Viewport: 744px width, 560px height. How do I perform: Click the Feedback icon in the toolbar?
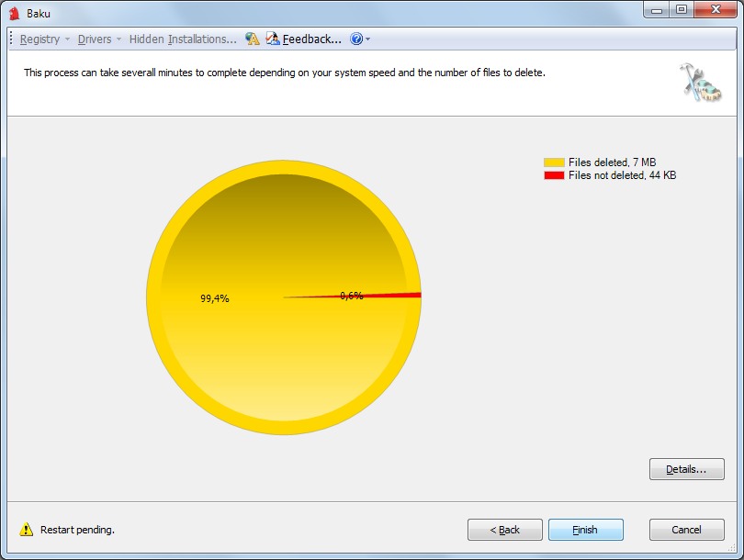(x=273, y=39)
